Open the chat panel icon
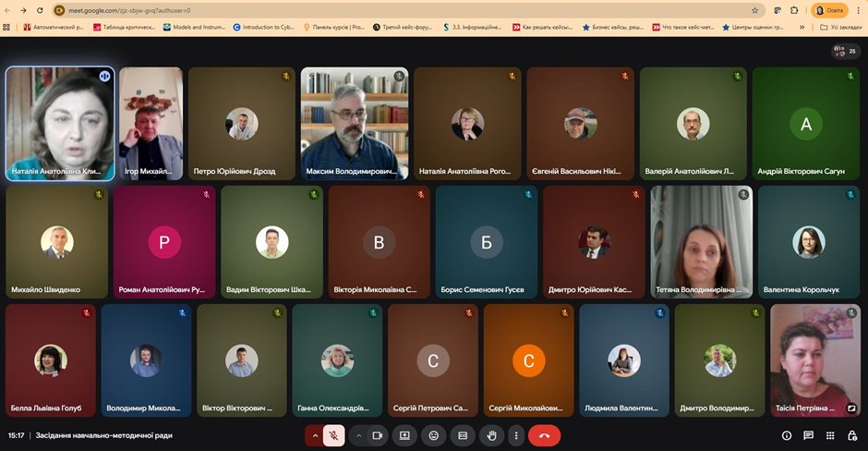Screen dimensions: 868x451 (808, 436)
